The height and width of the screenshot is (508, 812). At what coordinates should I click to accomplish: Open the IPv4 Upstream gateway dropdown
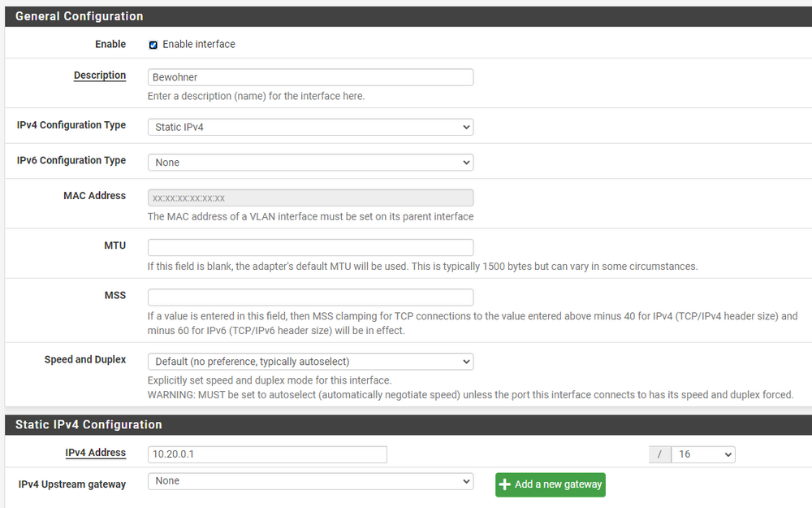[310, 481]
